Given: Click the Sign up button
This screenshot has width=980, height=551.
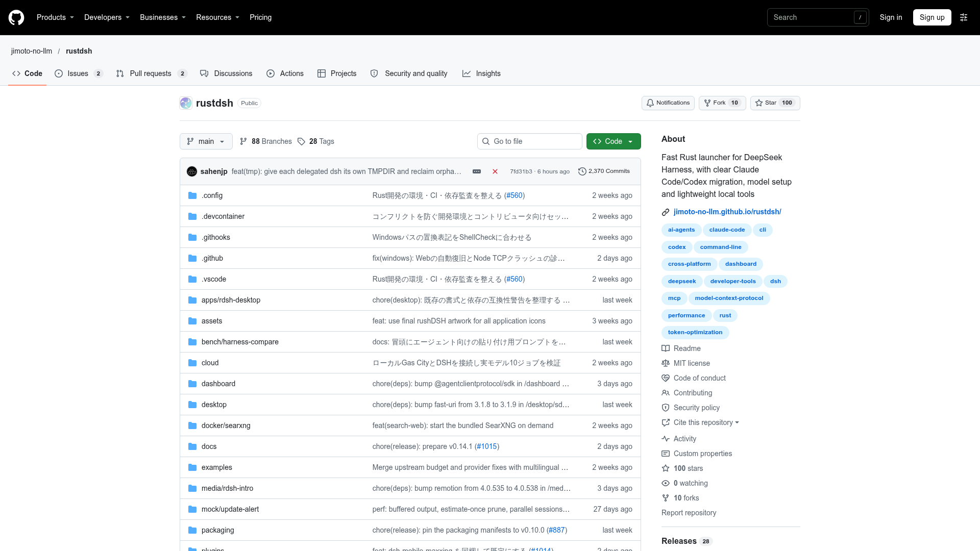Looking at the screenshot, I should click(x=932, y=17).
